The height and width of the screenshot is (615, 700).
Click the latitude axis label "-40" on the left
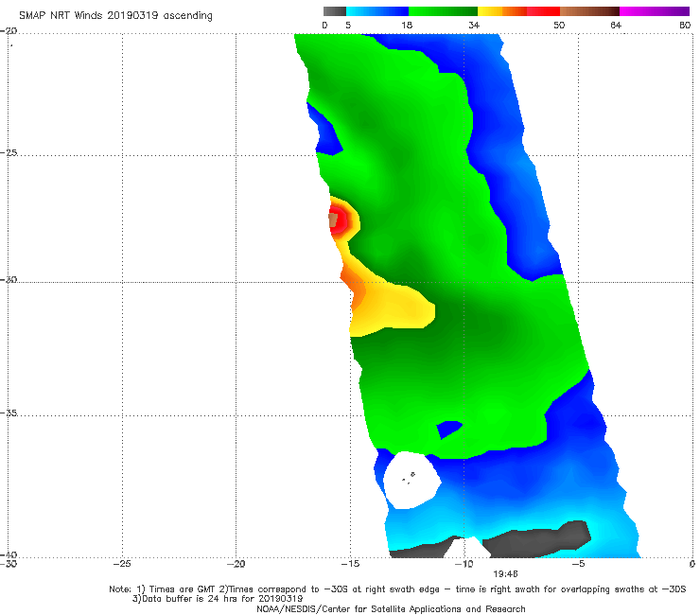pyautogui.click(x=9, y=554)
